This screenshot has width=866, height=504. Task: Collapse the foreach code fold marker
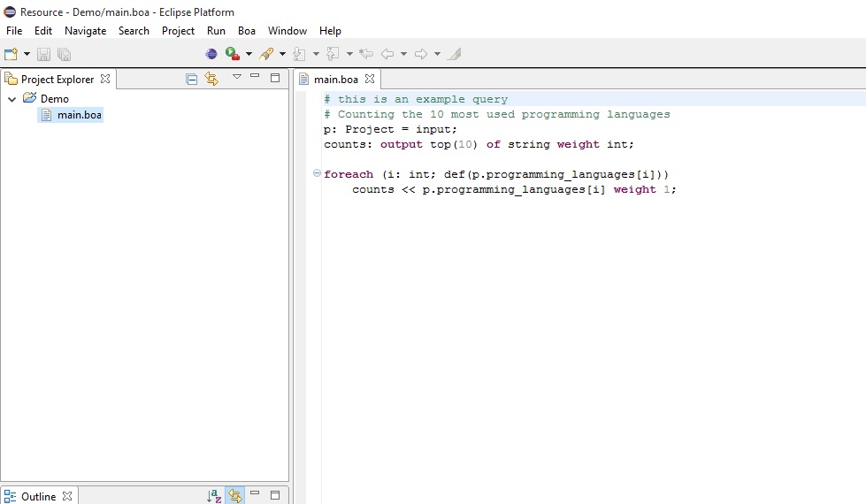(x=317, y=174)
